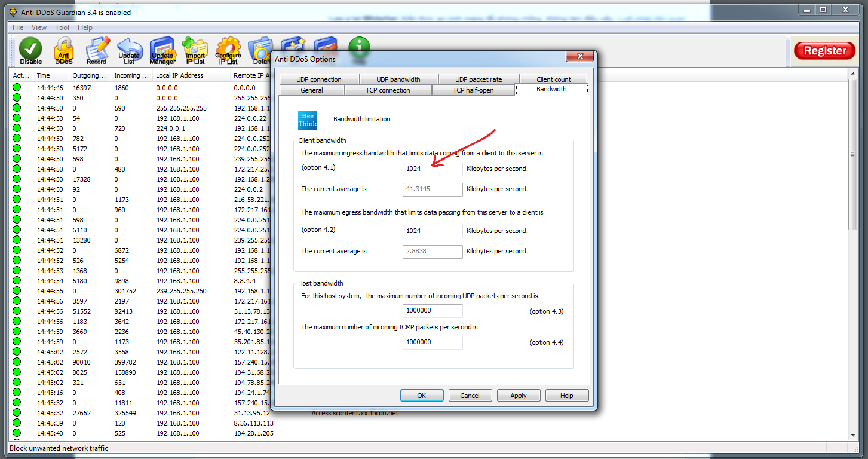Switch to the TCP connection tab
This screenshot has width=868, height=459.
coord(388,90)
